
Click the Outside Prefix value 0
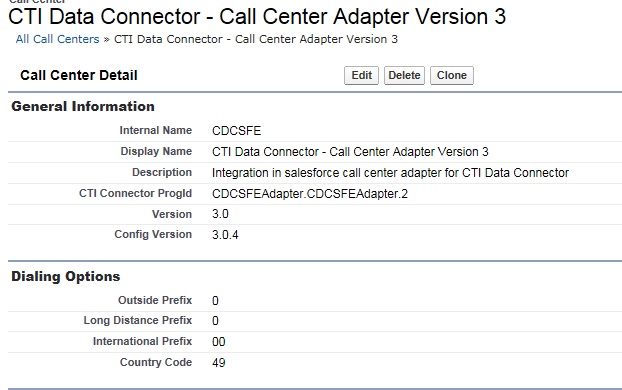[x=215, y=300]
